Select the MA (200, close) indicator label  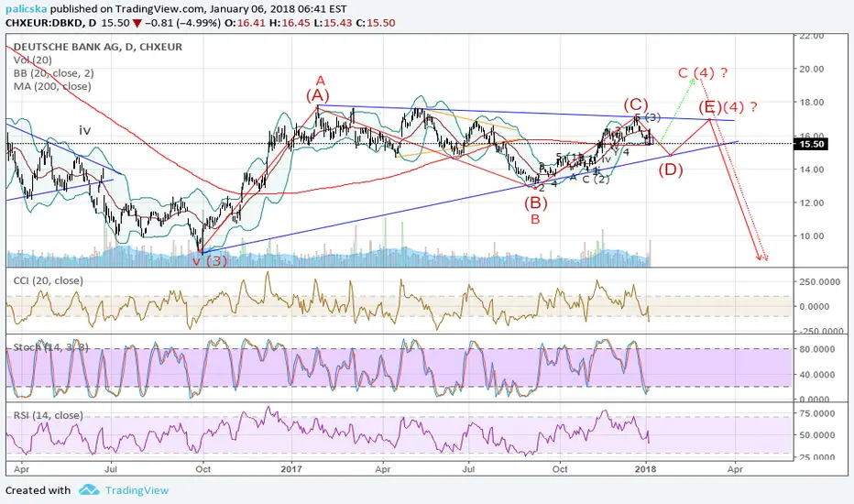click(52, 86)
